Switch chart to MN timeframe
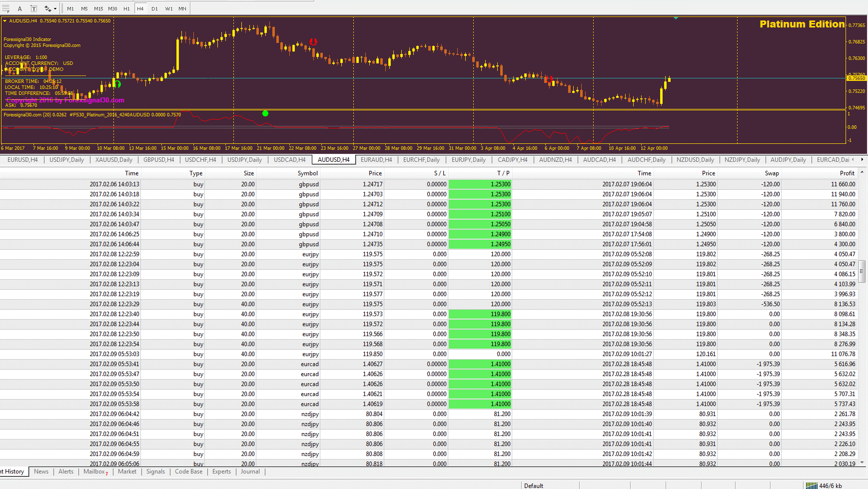The width and height of the screenshot is (868, 489). tap(182, 8)
